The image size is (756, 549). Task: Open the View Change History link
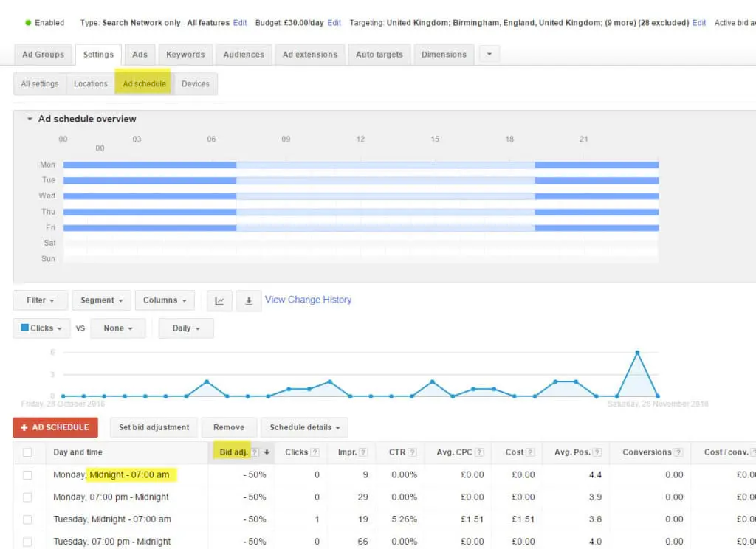click(308, 300)
